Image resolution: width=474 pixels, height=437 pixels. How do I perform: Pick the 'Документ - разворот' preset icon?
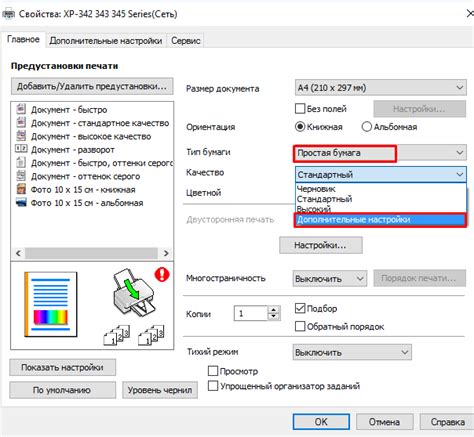[21, 149]
